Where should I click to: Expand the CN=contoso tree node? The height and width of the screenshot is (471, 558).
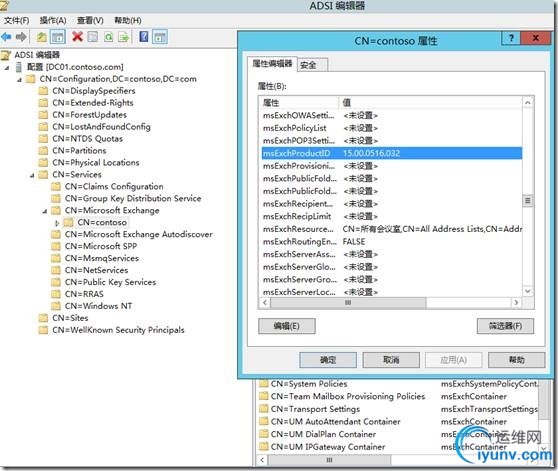click(57, 223)
